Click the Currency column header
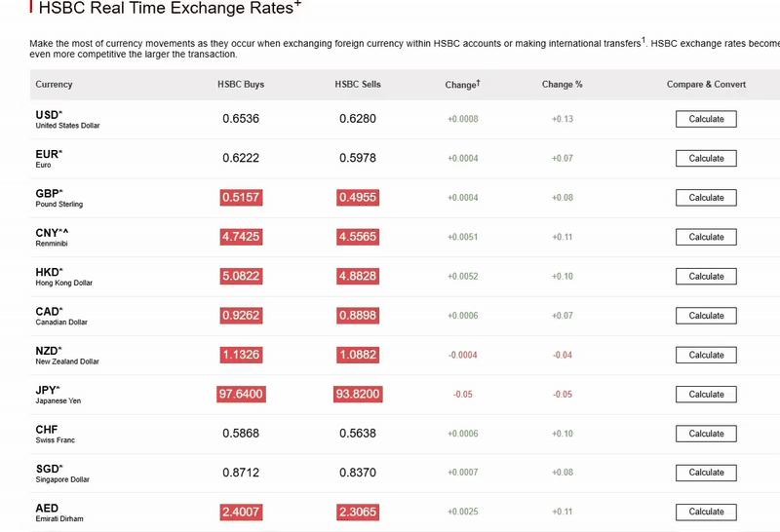Image resolution: width=780 pixels, height=532 pixels. tap(54, 84)
